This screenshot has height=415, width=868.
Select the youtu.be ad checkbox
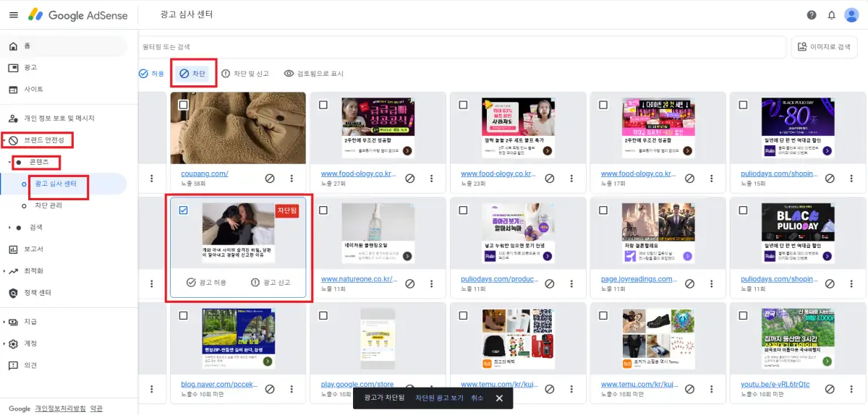(x=743, y=316)
